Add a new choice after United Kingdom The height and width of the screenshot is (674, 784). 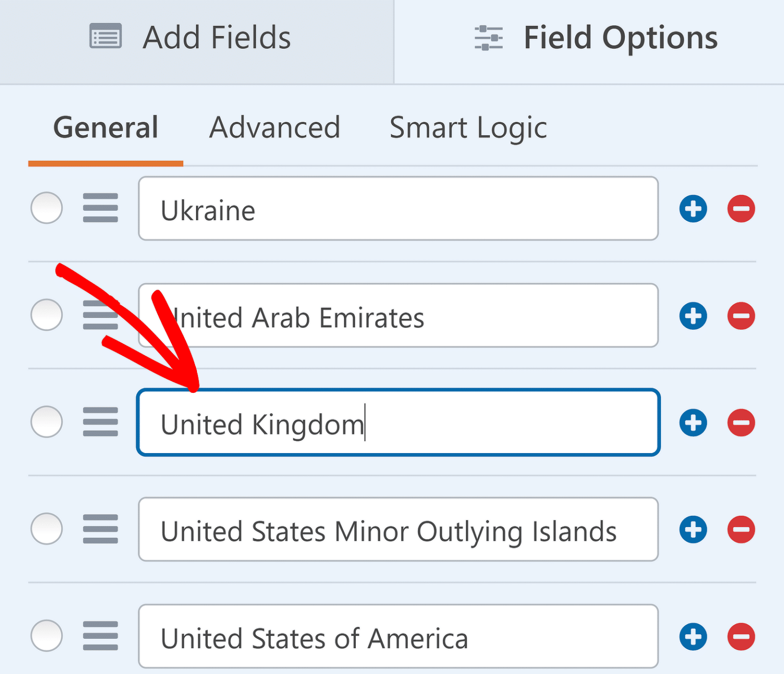(693, 422)
